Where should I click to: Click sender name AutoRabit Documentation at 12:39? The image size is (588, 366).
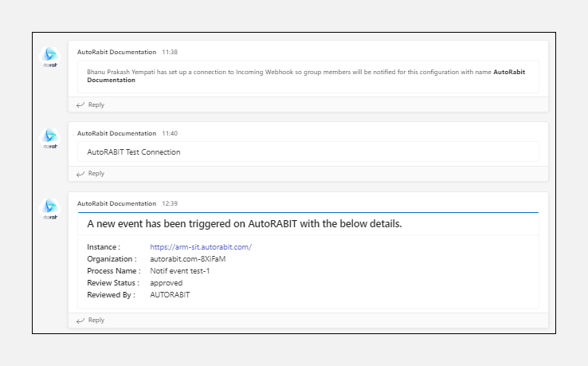tap(116, 203)
